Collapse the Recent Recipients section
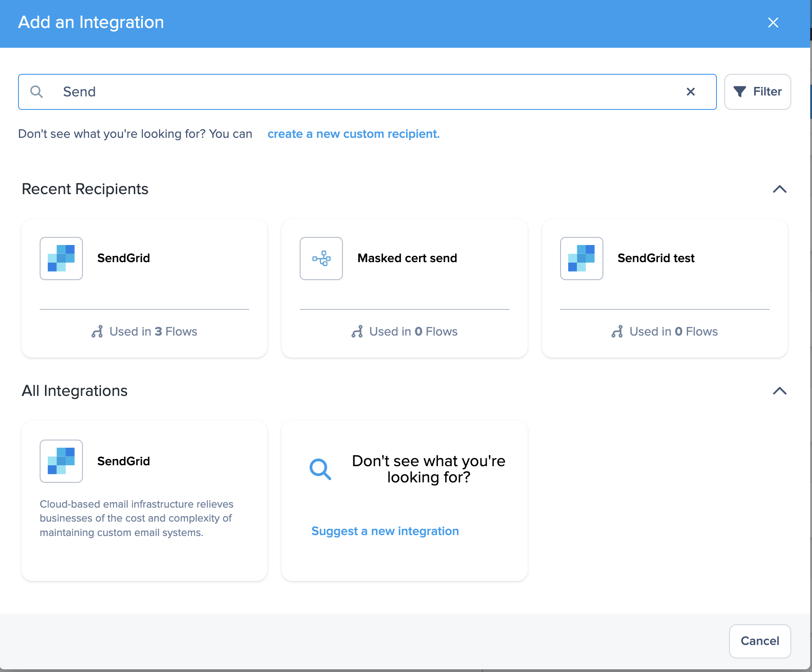Image resolution: width=812 pixels, height=672 pixels. [780, 189]
